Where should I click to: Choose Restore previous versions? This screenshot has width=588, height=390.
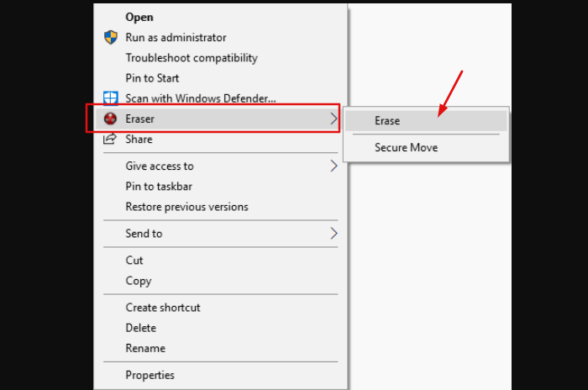[186, 207]
